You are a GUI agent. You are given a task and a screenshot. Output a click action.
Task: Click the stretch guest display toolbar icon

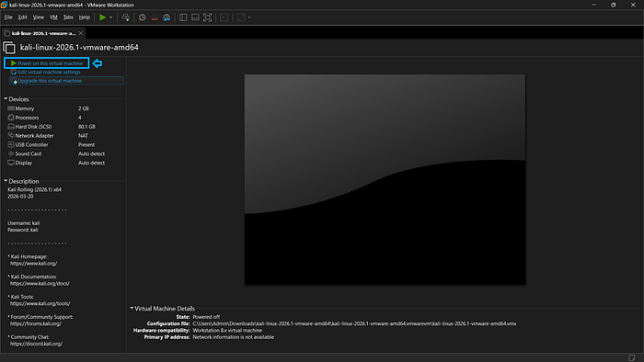241,17
